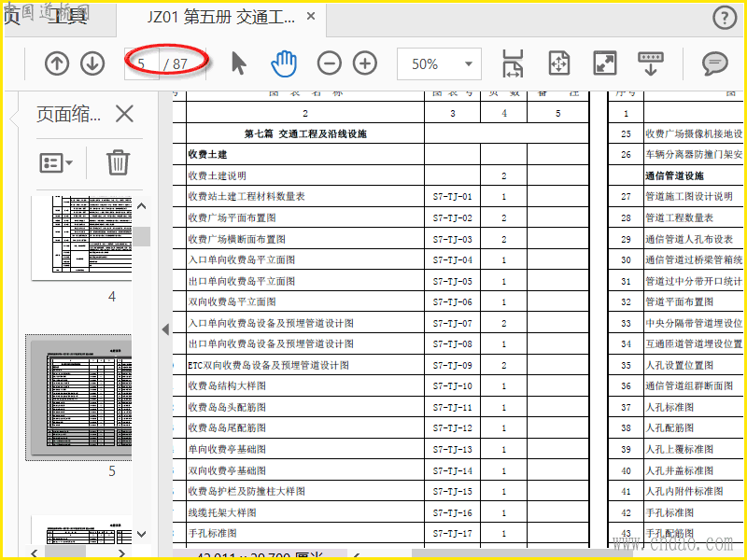Click the heading 通信管道设施
747x560 pixels.
[674, 175]
